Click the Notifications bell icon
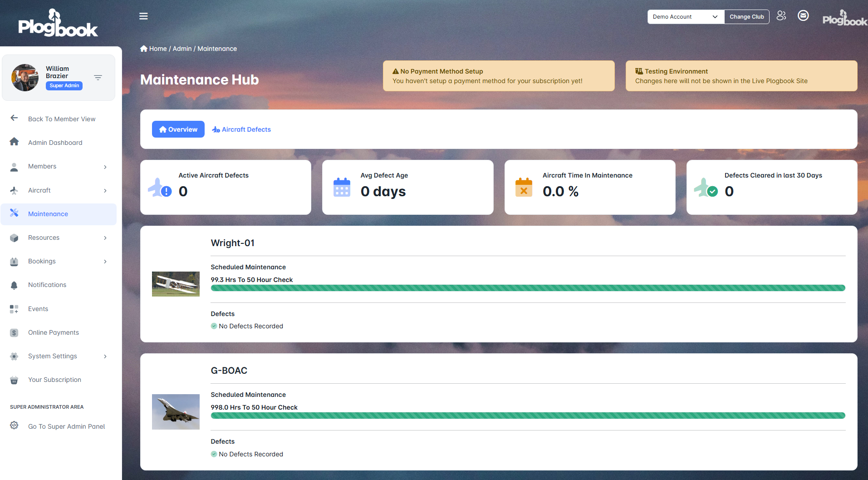The width and height of the screenshot is (868, 480). [14, 285]
